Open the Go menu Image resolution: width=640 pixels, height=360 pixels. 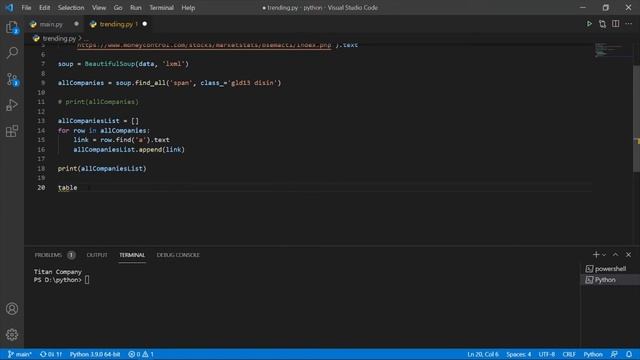click(x=118, y=7)
